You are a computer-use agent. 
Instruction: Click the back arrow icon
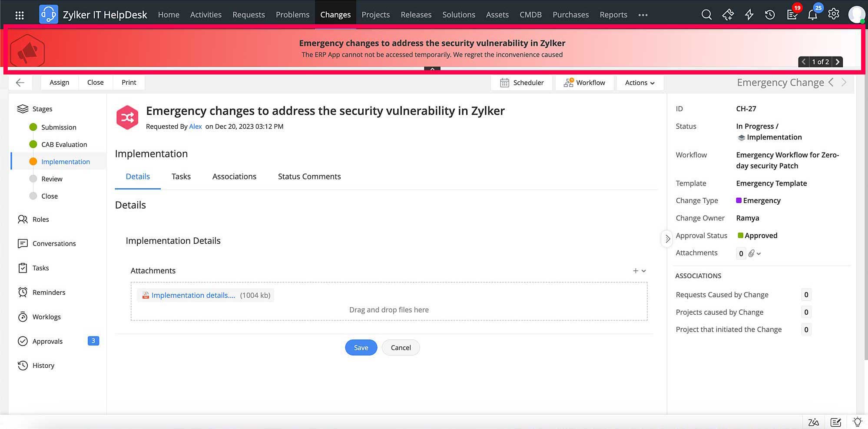20,83
